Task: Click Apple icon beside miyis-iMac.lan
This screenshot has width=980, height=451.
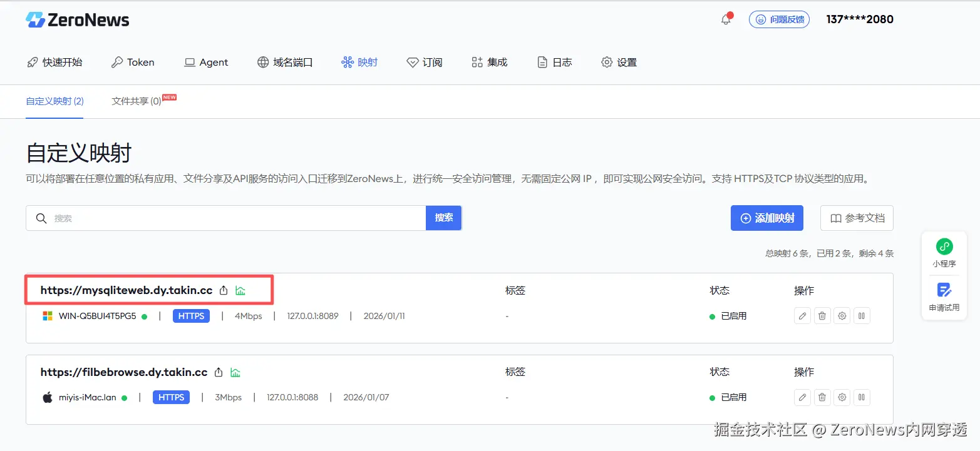Action: pos(48,397)
